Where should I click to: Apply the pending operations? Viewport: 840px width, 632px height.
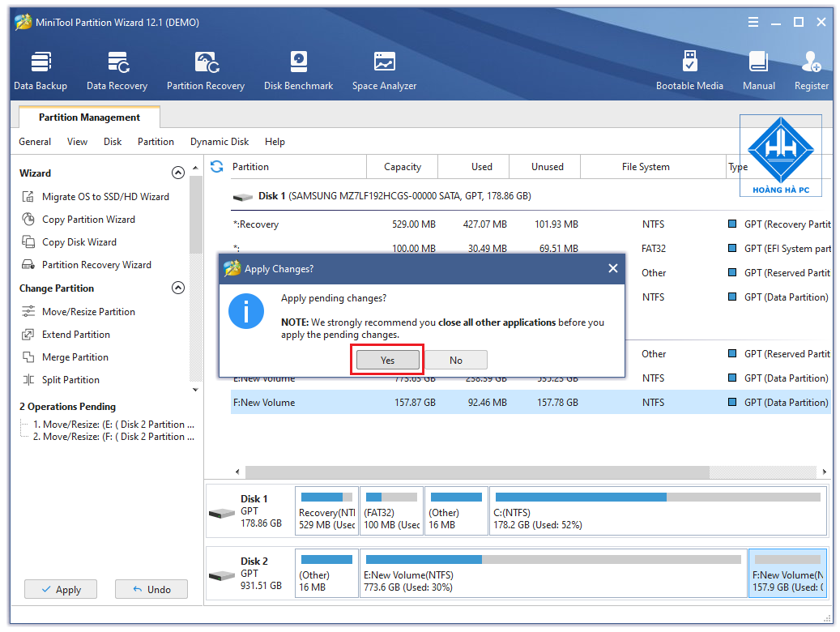(60, 589)
